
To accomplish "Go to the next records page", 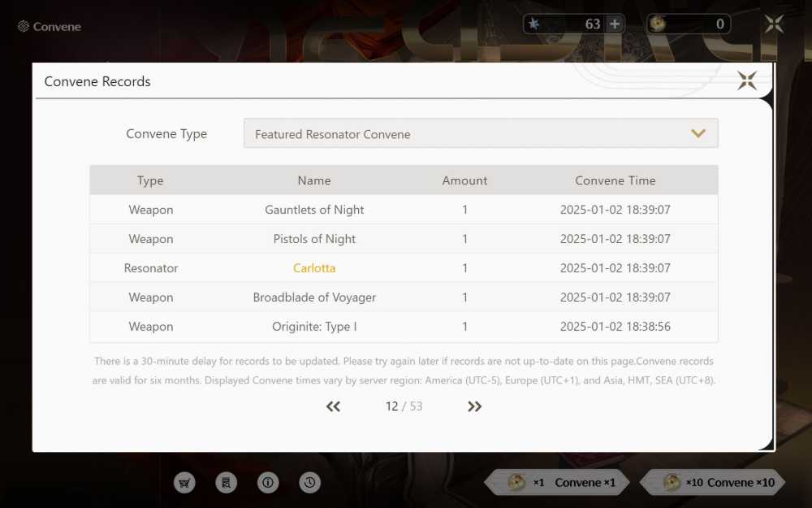I will (474, 406).
